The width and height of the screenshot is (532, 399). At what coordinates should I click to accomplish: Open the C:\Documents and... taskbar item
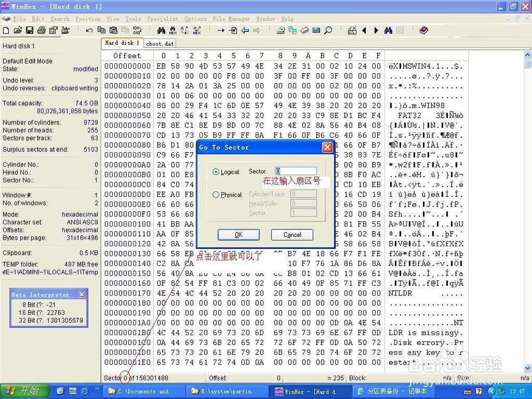pos(144,391)
